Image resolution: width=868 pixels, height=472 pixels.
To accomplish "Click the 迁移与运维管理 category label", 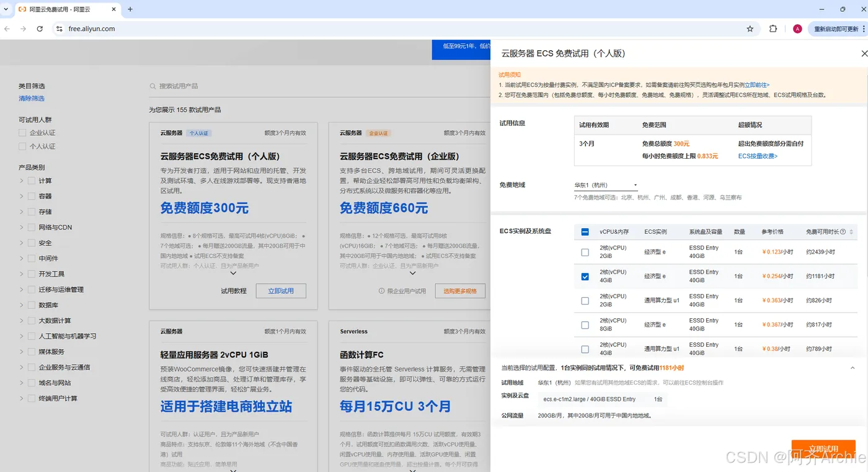I will click(61, 290).
